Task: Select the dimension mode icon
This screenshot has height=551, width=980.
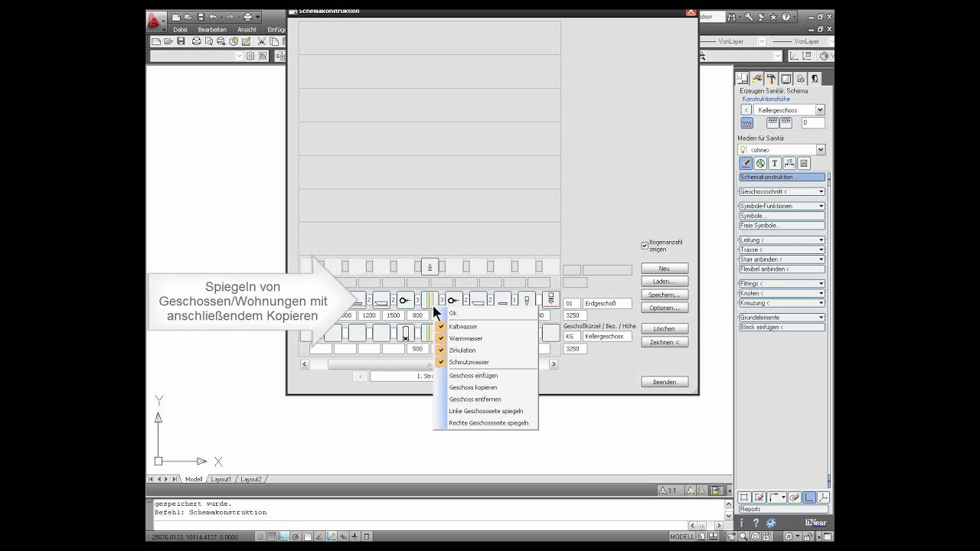Action: 789,163
